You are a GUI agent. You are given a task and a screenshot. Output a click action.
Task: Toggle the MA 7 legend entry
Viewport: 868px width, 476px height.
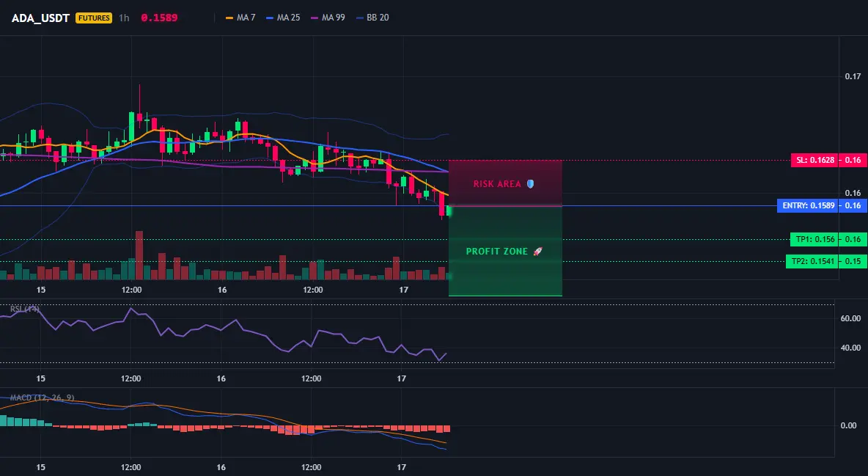[240, 18]
